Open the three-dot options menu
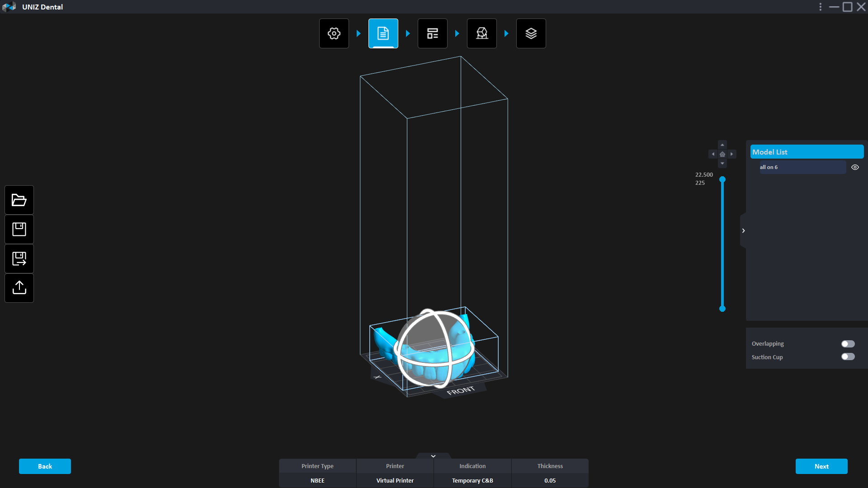 point(821,7)
